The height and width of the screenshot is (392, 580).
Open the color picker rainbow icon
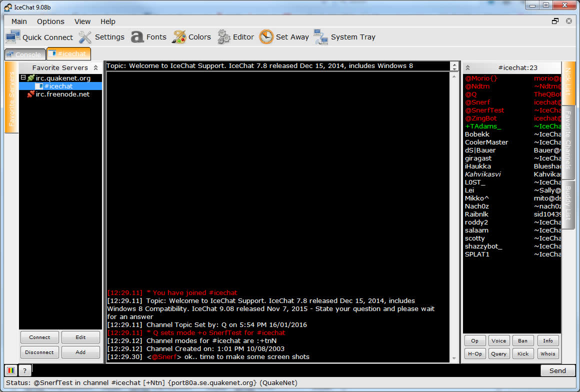point(10,370)
